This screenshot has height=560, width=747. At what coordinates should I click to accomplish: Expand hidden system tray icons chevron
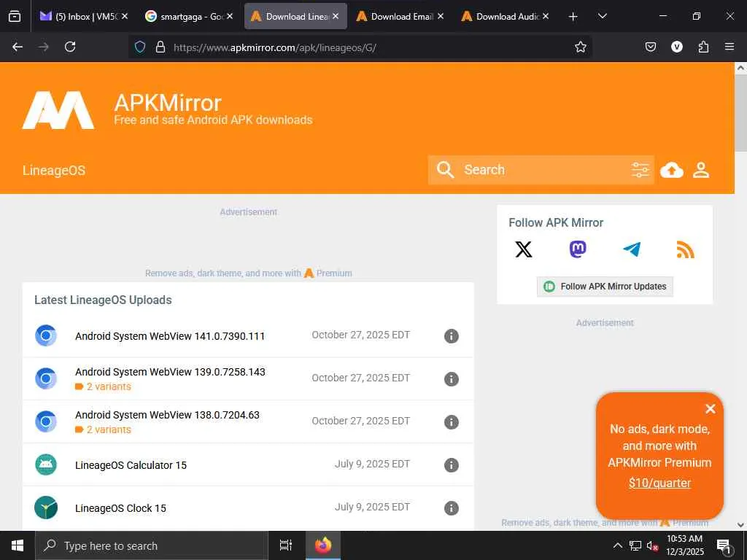coord(617,545)
